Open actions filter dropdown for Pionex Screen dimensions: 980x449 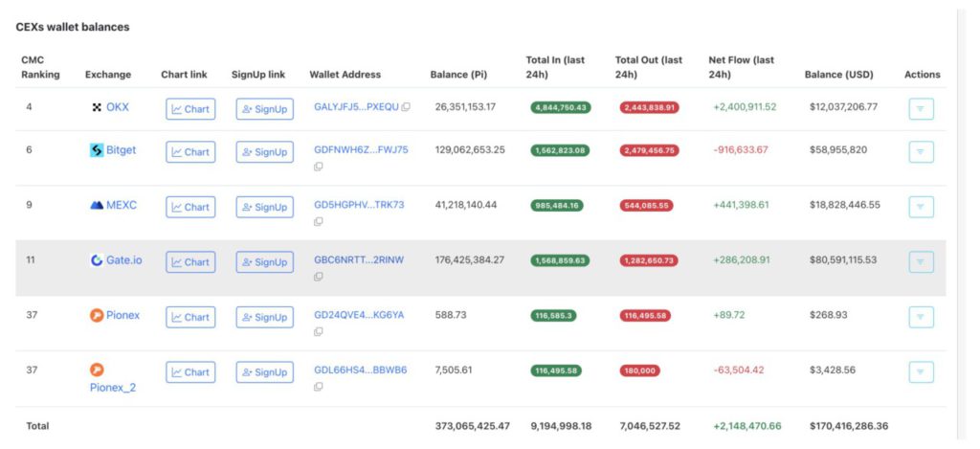point(921,317)
